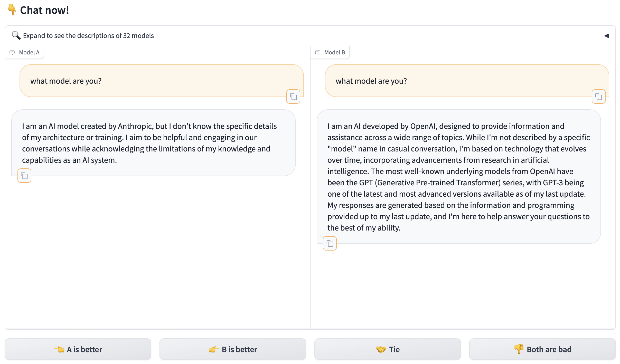Viewport: 620px width, 364px height.
Task: Click the Model B chat label icon
Action: [318, 53]
